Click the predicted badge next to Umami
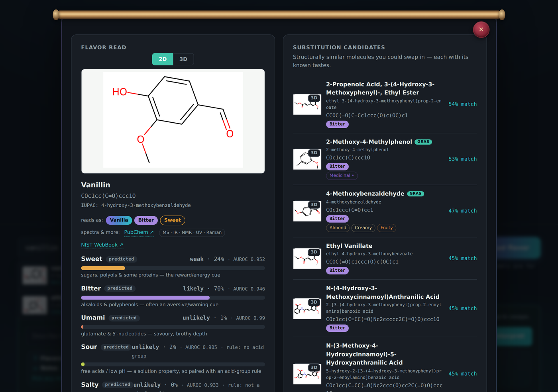Viewport: 558px width, 392px height. [x=124, y=318]
